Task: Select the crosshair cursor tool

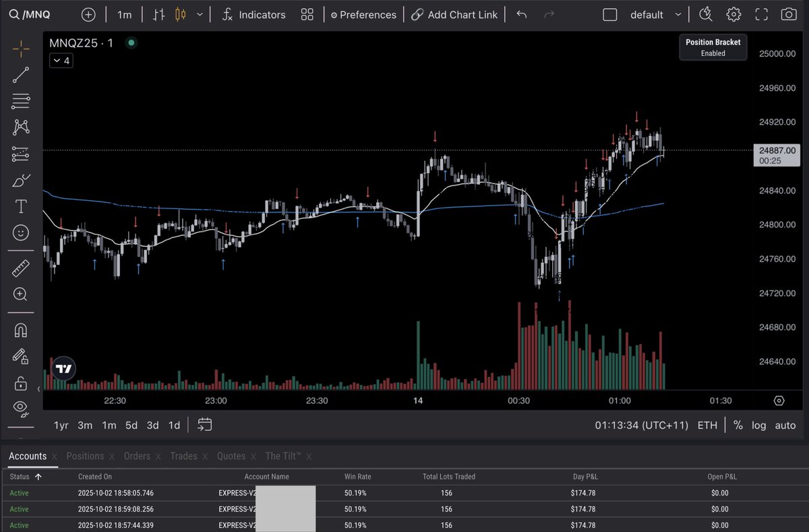Action: point(21,49)
